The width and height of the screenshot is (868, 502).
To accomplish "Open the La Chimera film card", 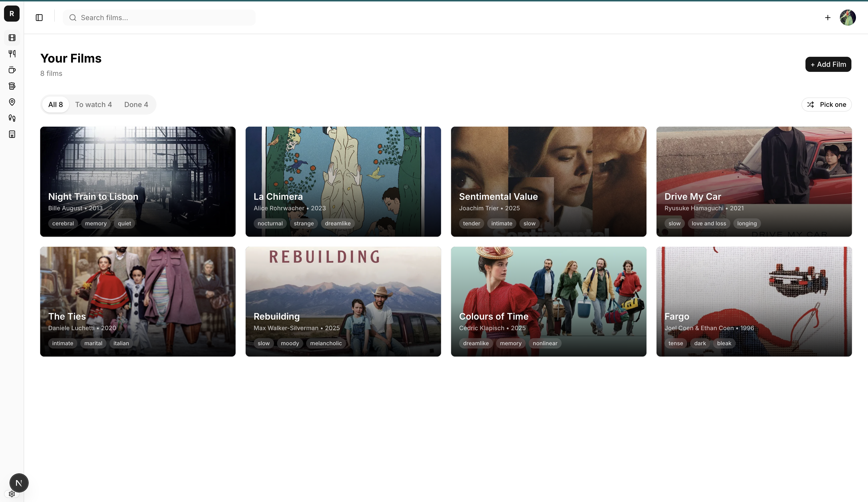I will 343,182.
